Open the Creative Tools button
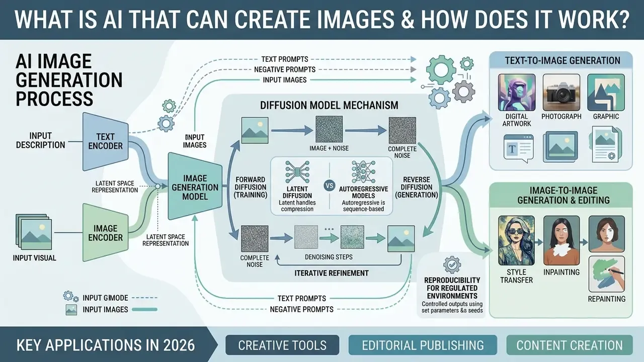The height and width of the screenshot is (362, 644). pyautogui.click(x=282, y=345)
